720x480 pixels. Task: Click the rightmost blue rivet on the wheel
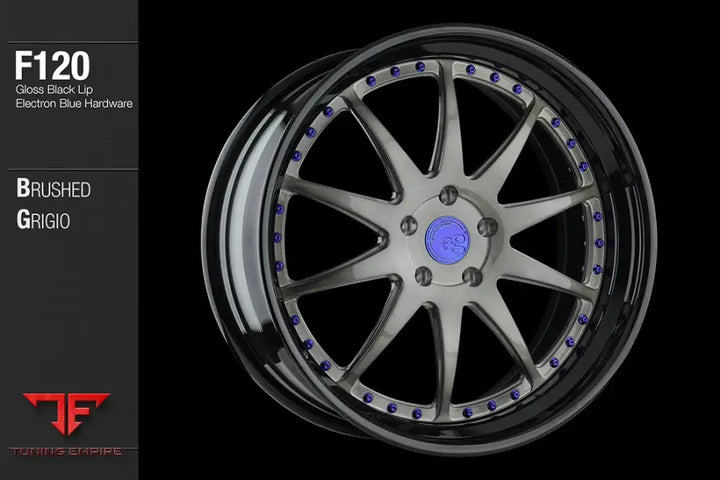[600, 243]
